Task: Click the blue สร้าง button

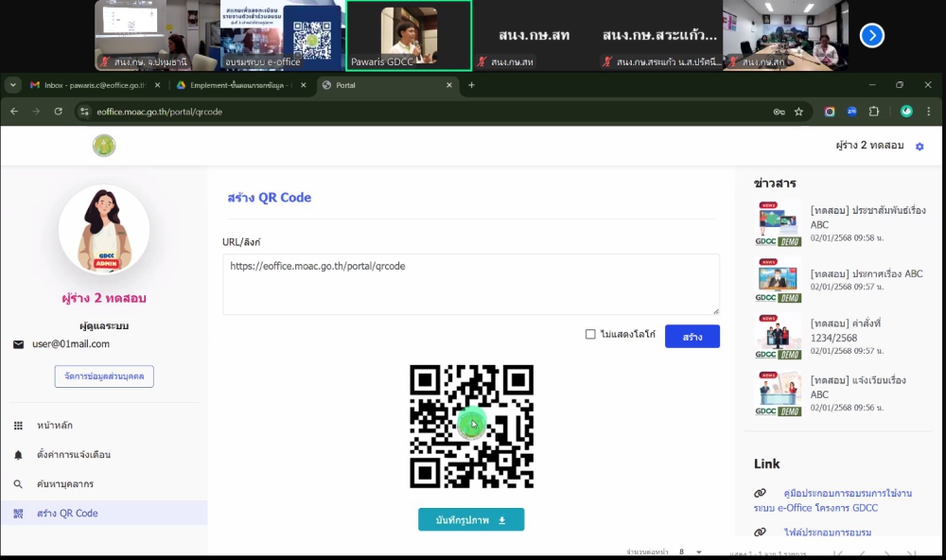Action: (x=692, y=336)
